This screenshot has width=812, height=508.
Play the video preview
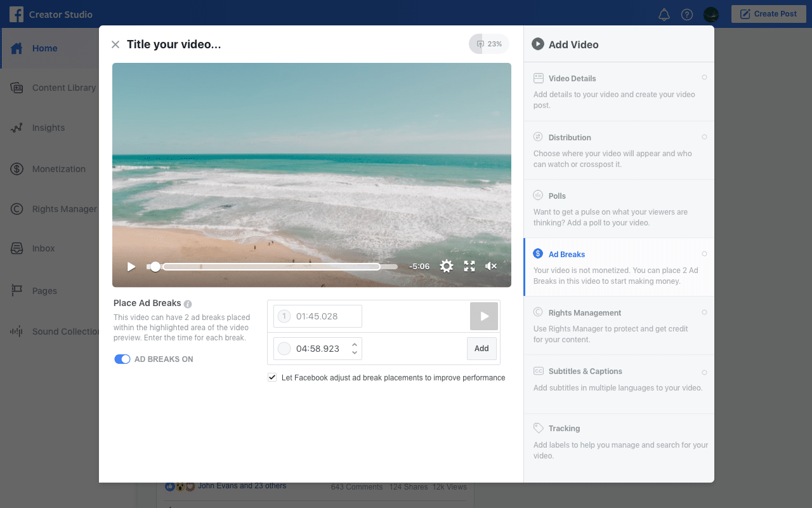click(x=131, y=267)
